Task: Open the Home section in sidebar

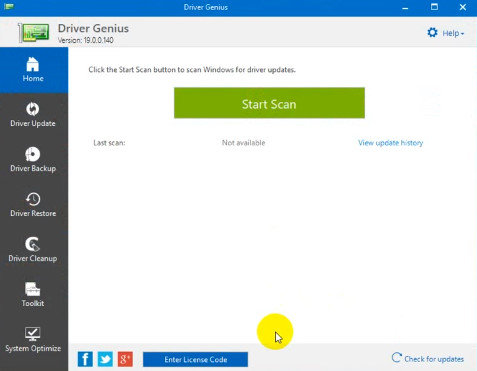Action: click(34, 70)
